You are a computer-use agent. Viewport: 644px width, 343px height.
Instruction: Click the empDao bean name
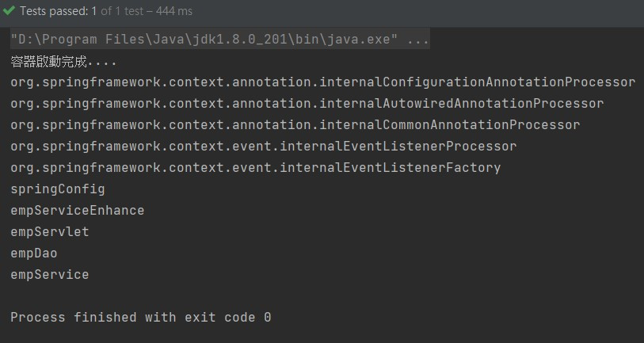tap(34, 253)
